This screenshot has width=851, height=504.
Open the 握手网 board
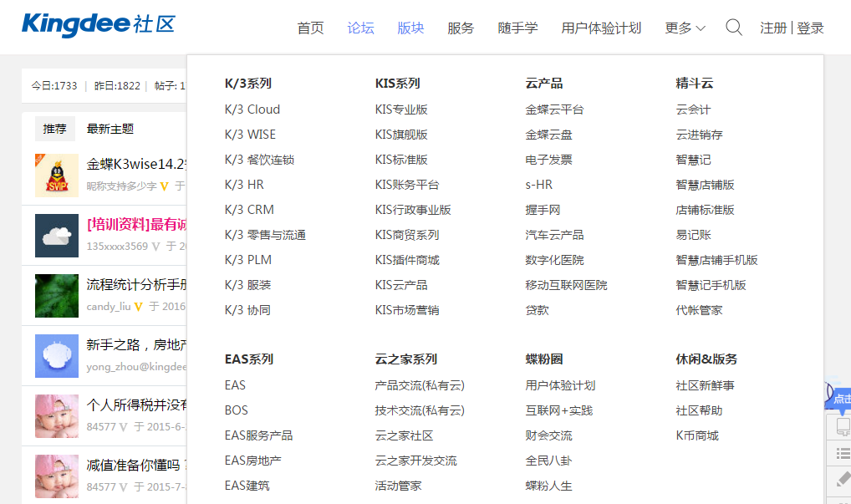coord(543,210)
